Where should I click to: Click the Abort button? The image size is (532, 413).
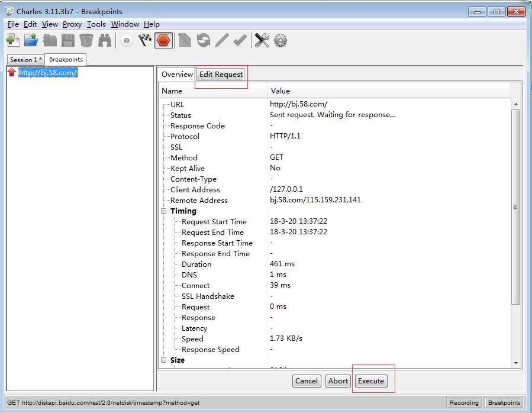point(338,381)
